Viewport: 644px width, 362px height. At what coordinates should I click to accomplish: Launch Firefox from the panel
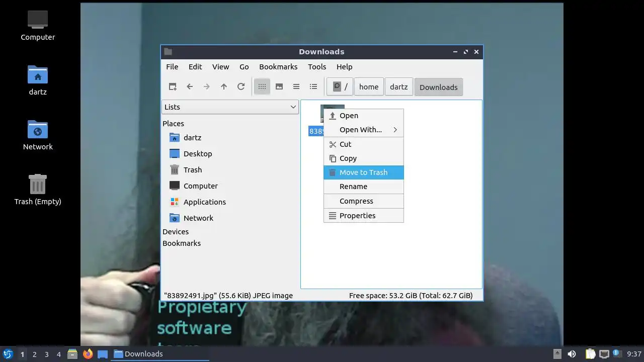88,354
